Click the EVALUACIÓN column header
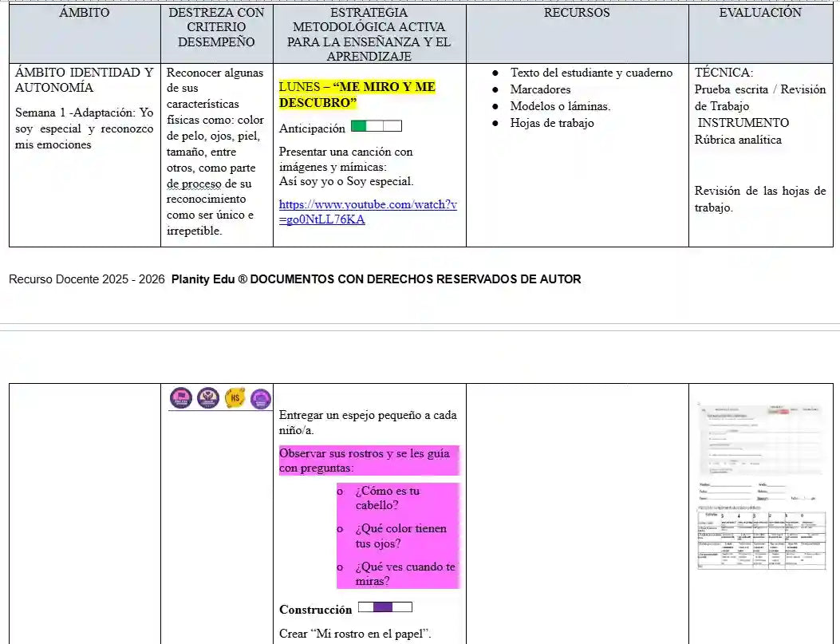 pyautogui.click(x=759, y=13)
